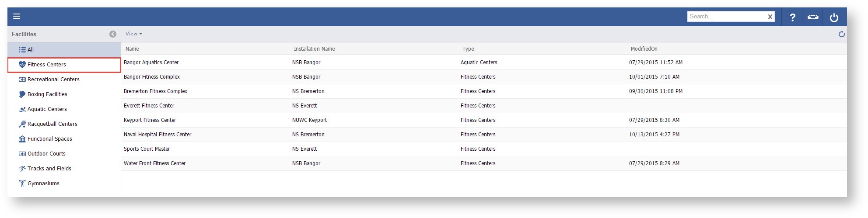Clear the search box with X
This screenshot has height=218, width=868.
point(770,17)
